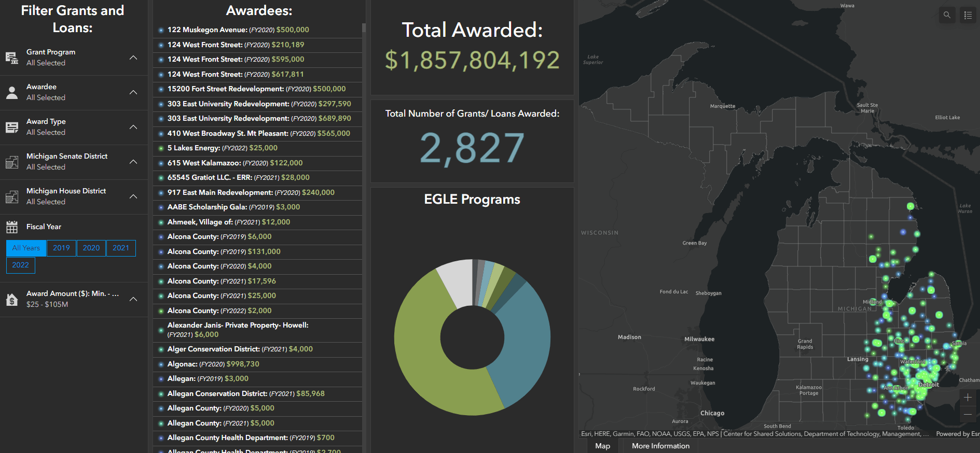Zoom out on the map
The width and height of the screenshot is (980, 453).
click(x=968, y=415)
